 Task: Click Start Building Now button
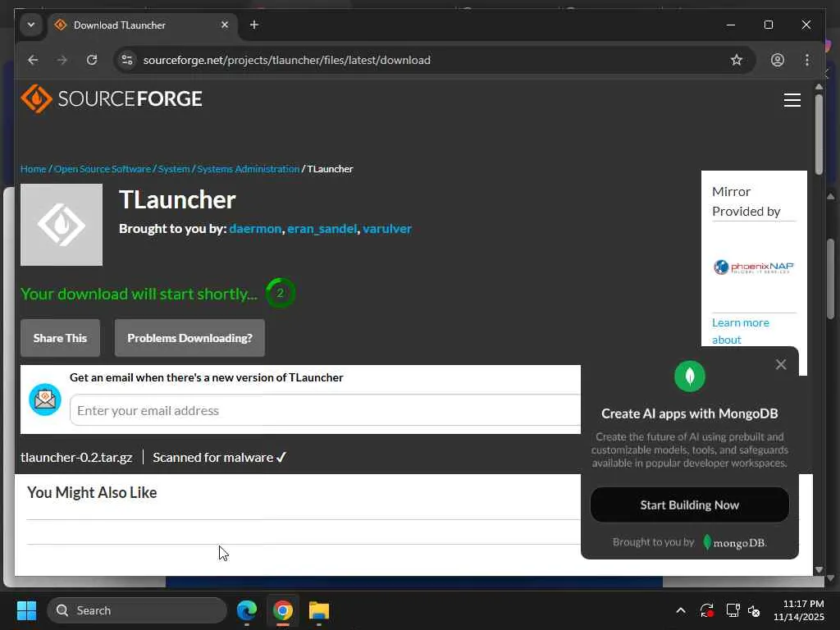[x=689, y=504]
